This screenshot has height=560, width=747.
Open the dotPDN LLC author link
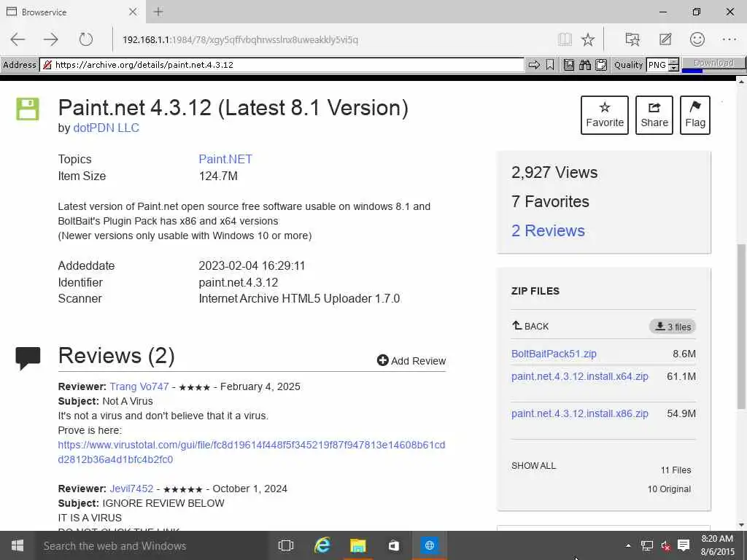pyautogui.click(x=107, y=128)
